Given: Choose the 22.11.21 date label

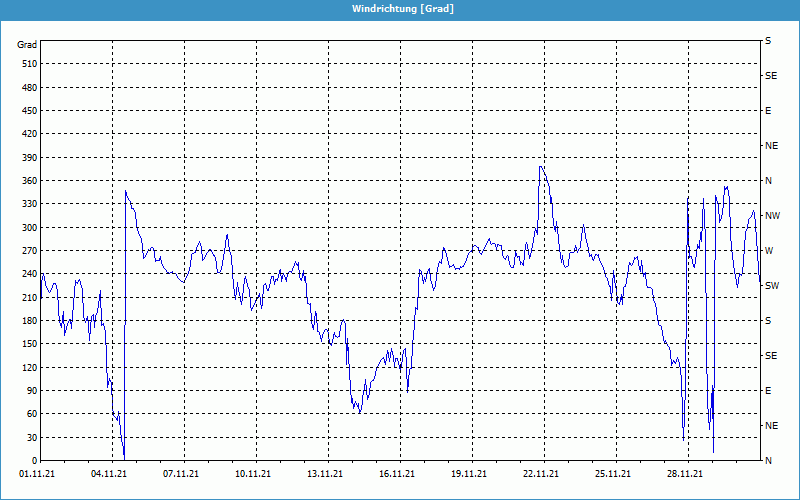Looking at the screenshot, I should (x=542, y=475).
